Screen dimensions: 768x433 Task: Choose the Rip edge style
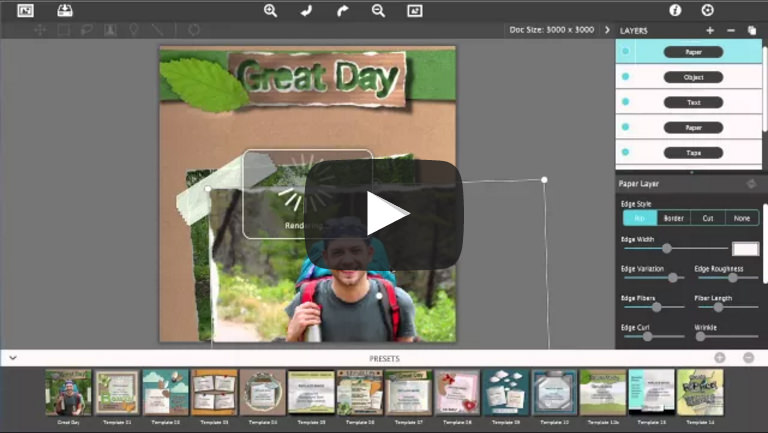pyautogui.click(x=640, y=218)
